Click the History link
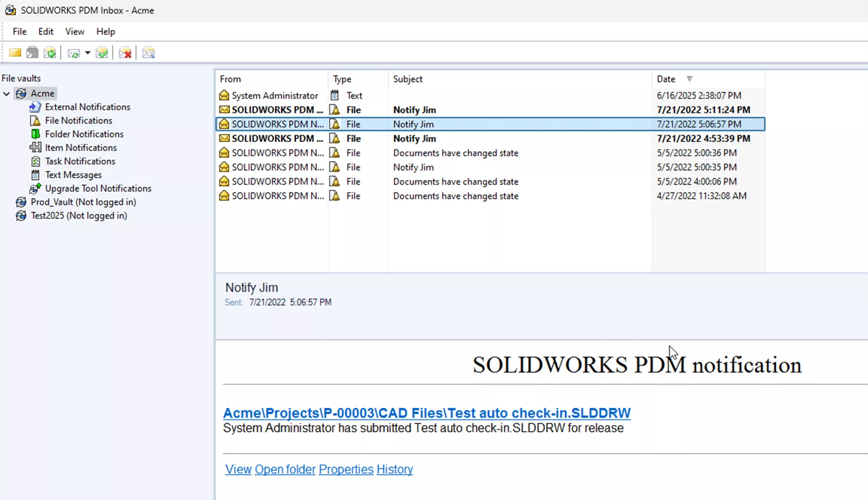The image size is (868, 500). [395, 469]
